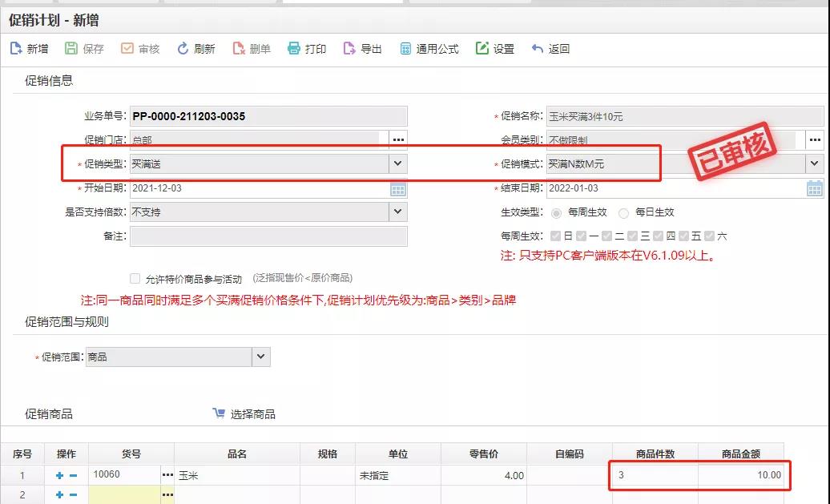830x504 pixels.
Task: Click the 新增 (New) toolbar icon
Action: click(29, 48)
